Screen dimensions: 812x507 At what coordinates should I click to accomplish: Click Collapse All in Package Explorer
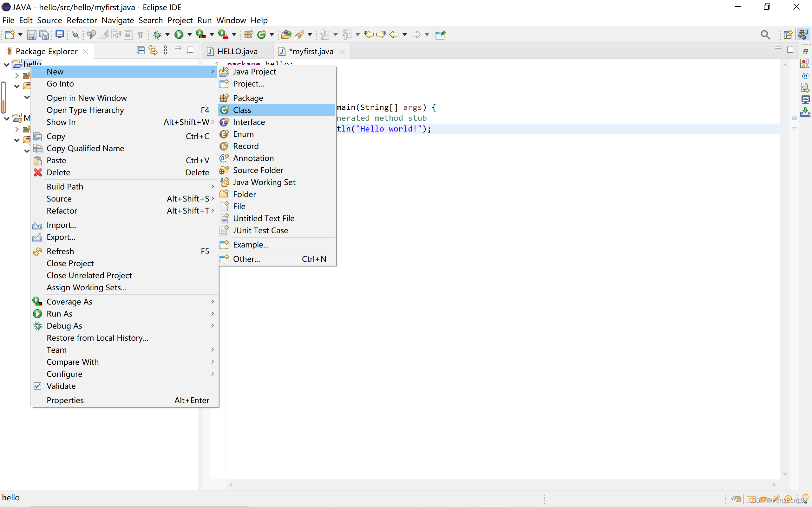(x=141, y=51)
